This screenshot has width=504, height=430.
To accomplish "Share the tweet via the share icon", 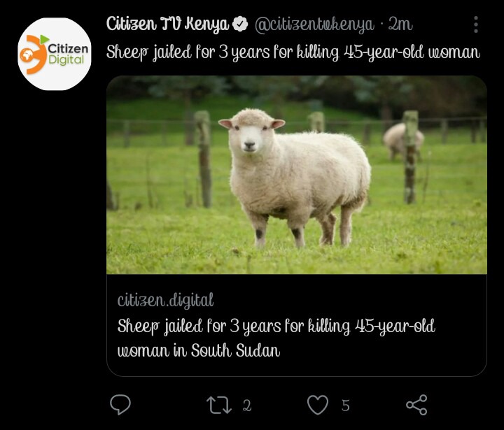I will click(x=416, y=405).
